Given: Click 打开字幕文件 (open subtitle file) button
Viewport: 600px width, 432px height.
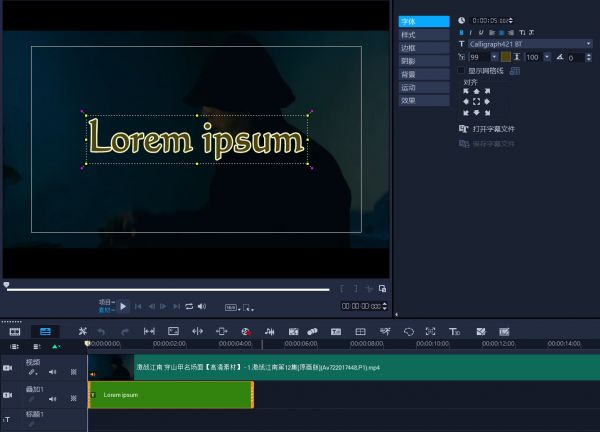Looking at the screenshot, I should pos(492,129).
